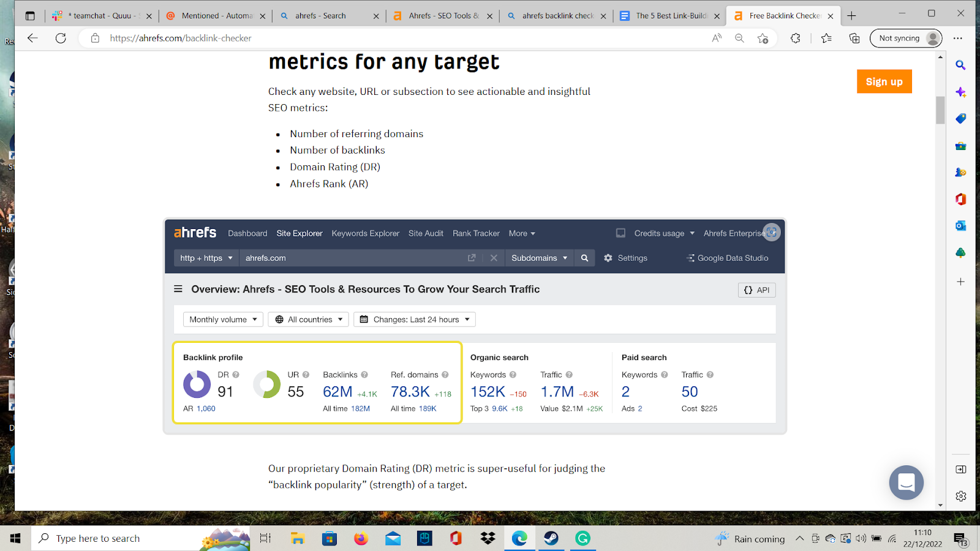
Task: Show hidden system tray icons chevron
Action: pyautogui.click(x=799, y=538)
